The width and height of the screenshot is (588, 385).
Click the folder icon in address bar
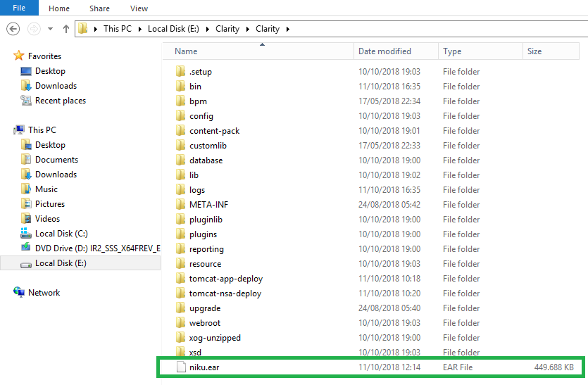coord(83,28)
